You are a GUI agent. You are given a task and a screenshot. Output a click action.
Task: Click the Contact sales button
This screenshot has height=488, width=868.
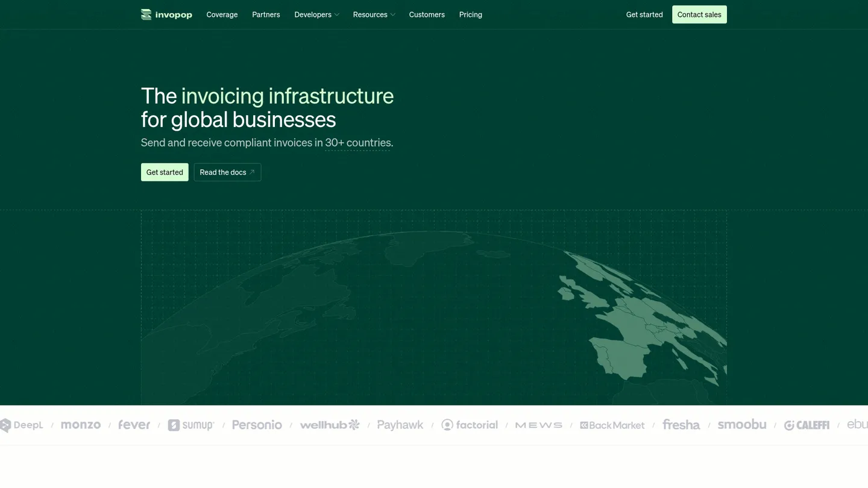coord(699,14)
